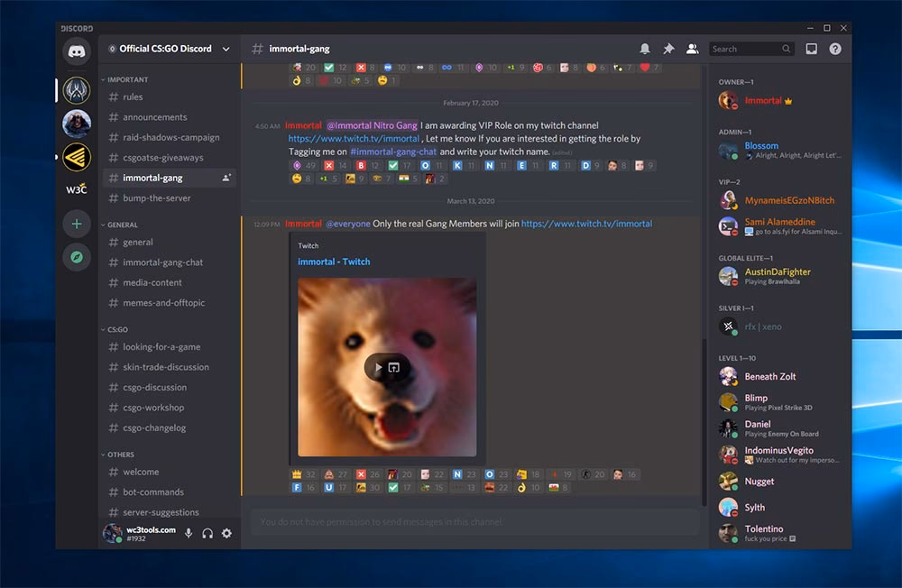Show pinned messages

pos(668,49)
